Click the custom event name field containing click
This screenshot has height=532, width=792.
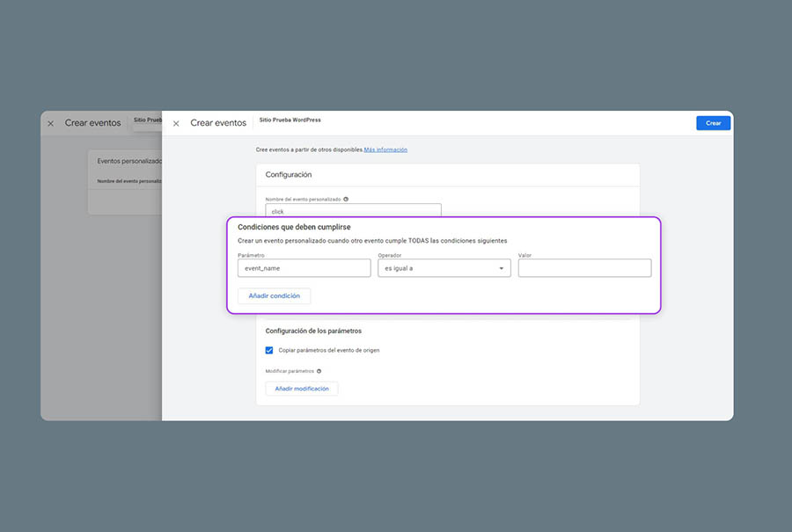click(x=353, y=211)
